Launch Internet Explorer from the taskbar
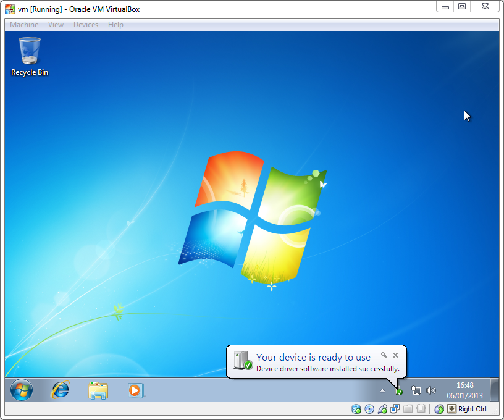Image resolution: width=504 pixels, height=420 pixels. [x=61, y=390]
